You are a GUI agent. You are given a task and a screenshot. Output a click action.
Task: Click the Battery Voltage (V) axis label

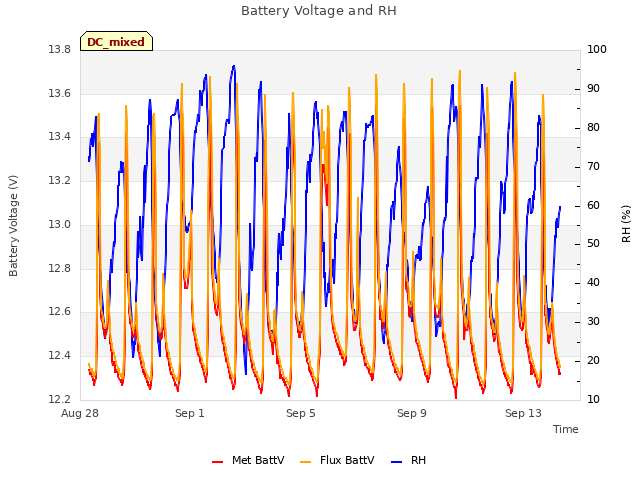tap(13, 226)
